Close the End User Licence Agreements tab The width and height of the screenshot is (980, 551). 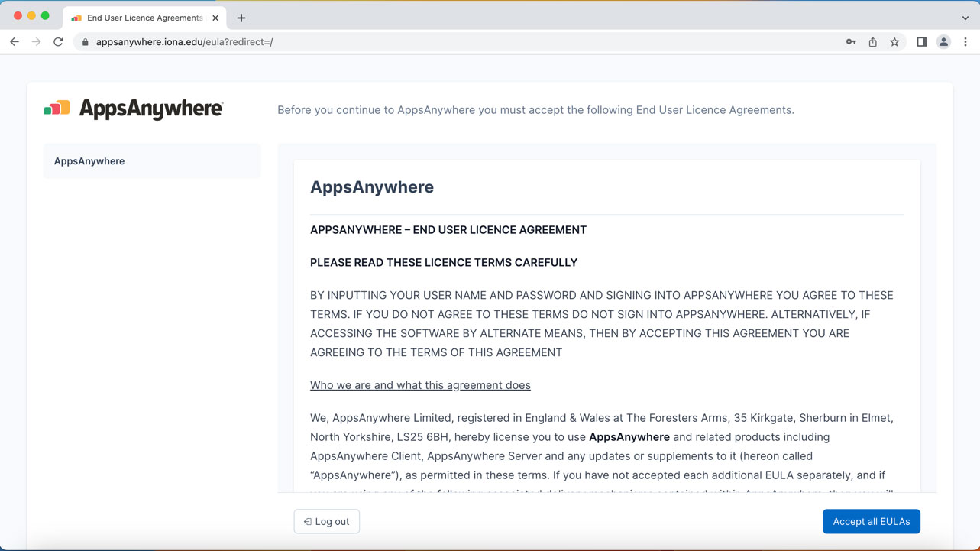[x=215, y=18]
